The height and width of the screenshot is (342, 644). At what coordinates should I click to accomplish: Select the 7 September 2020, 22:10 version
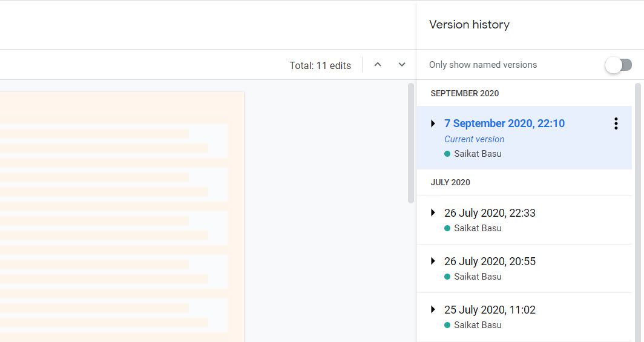click(504, 123)
